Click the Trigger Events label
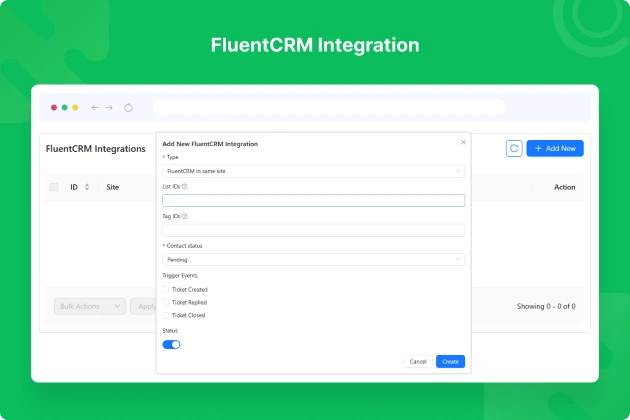630x420 pixels. (x=180, y=275)
